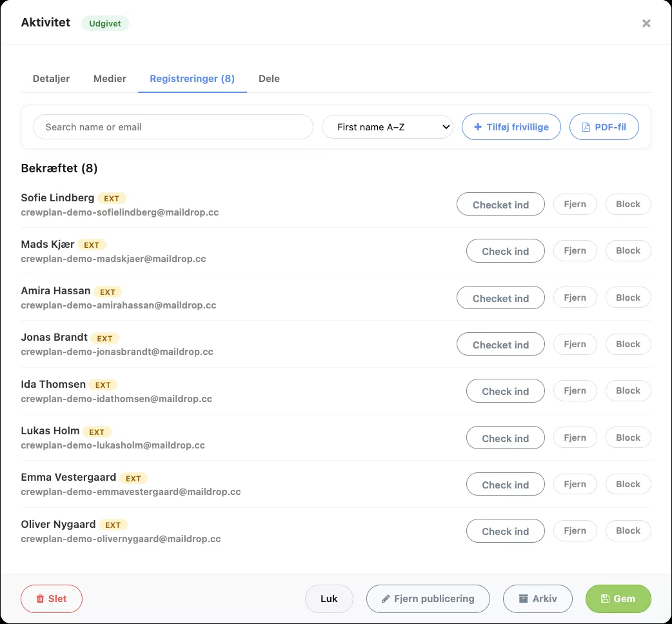Switch to the Medier tab
The width and height of the screenshot is (672, 624).
pyautogui.click(x=110, y=79)
